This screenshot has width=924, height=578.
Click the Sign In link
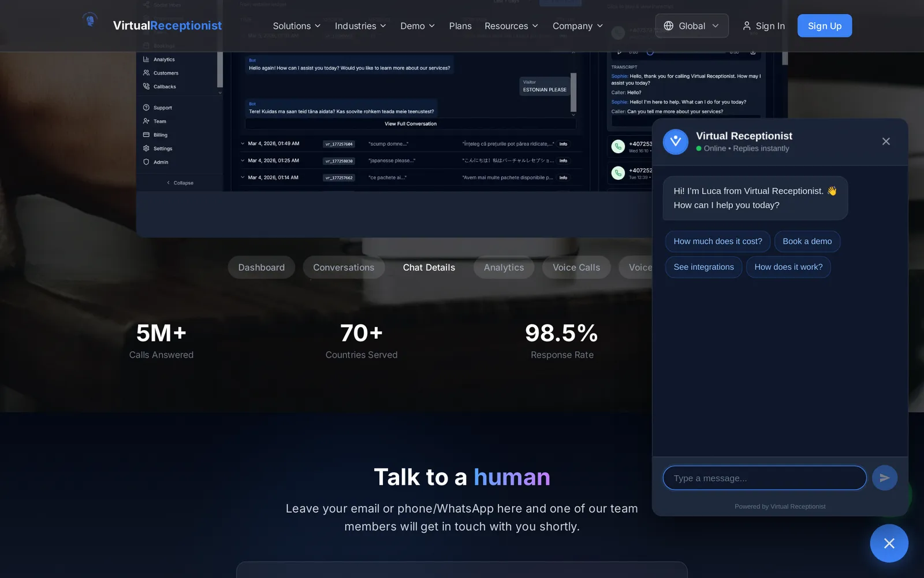pyautogui.click(x=763, y=26)
